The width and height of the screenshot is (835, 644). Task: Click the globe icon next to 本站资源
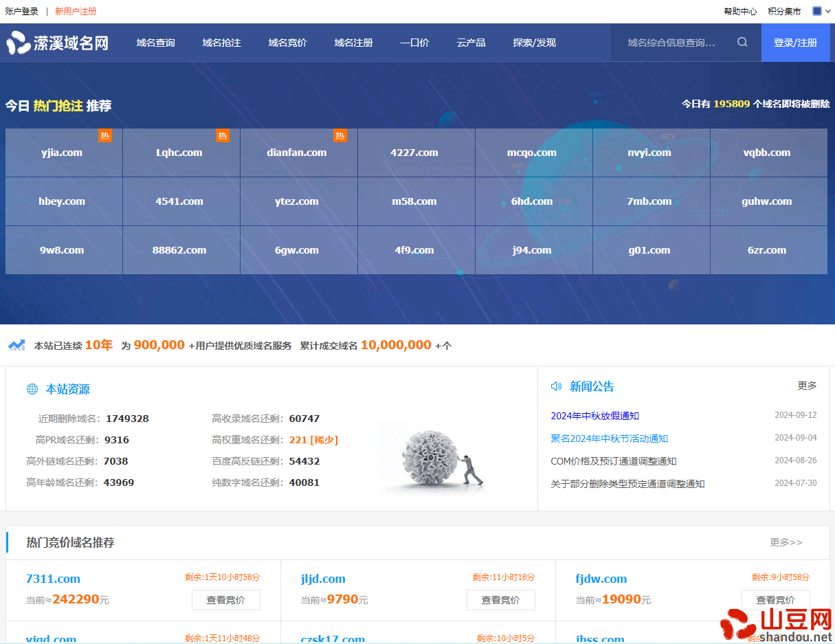(32, 389)
